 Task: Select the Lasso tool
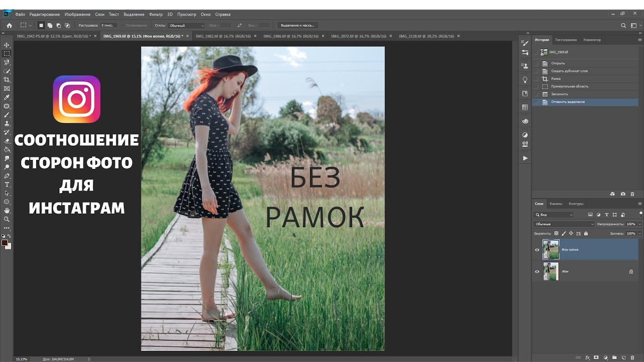click(7, 62)
